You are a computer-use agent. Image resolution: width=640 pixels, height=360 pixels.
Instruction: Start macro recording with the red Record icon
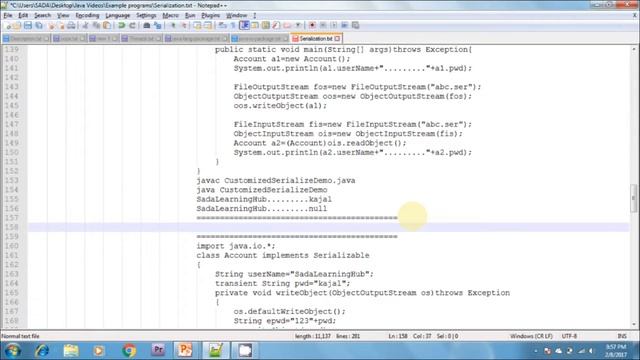312,26
